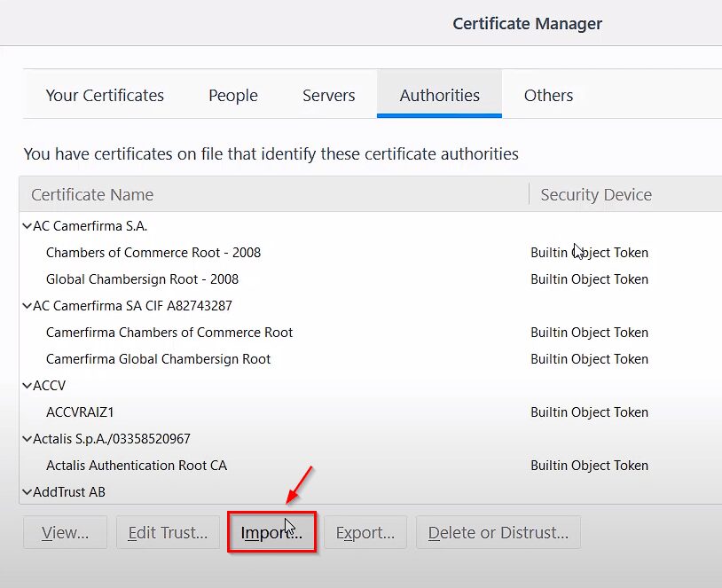The height and width of the screenshot is (588, 722).
Task: Select Actalis Authentication Root CA certificate
Action: (137, 466)
